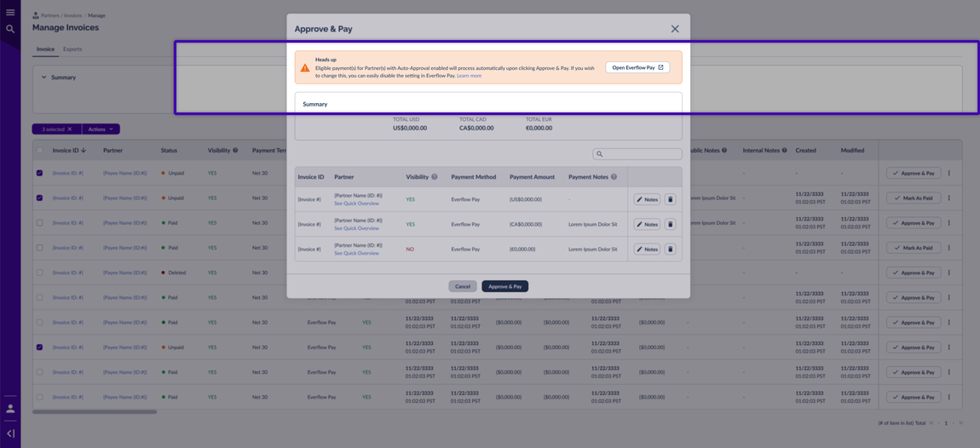The image size is (980, 448).
Task: Click Invoices in the breadcrumb
Action: click(74, 15)
